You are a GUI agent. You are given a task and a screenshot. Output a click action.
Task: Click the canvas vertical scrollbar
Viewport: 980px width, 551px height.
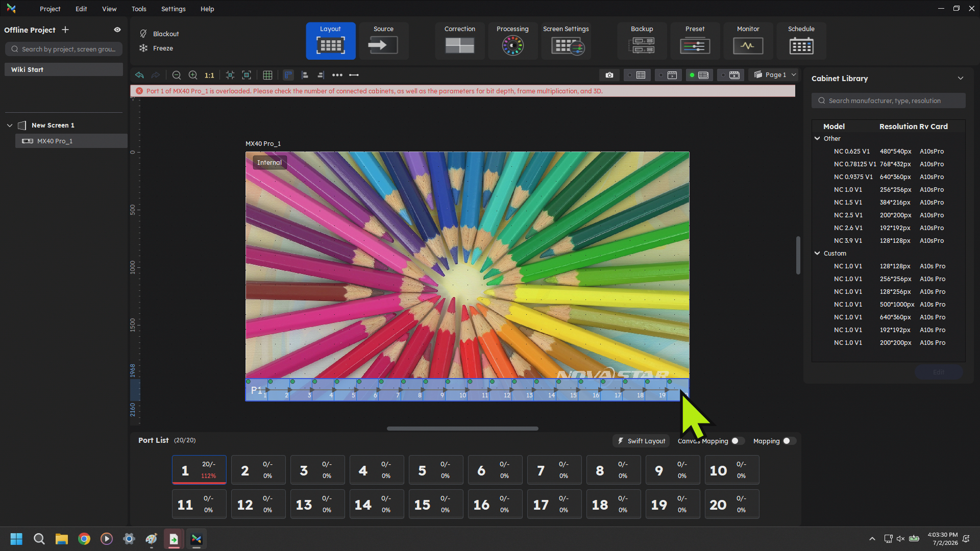(798, 255)
